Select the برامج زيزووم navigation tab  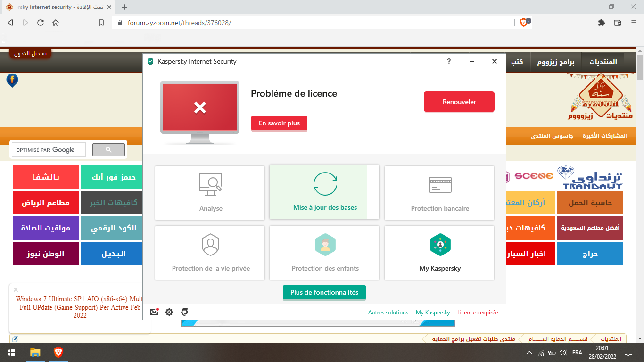[556, 62]
